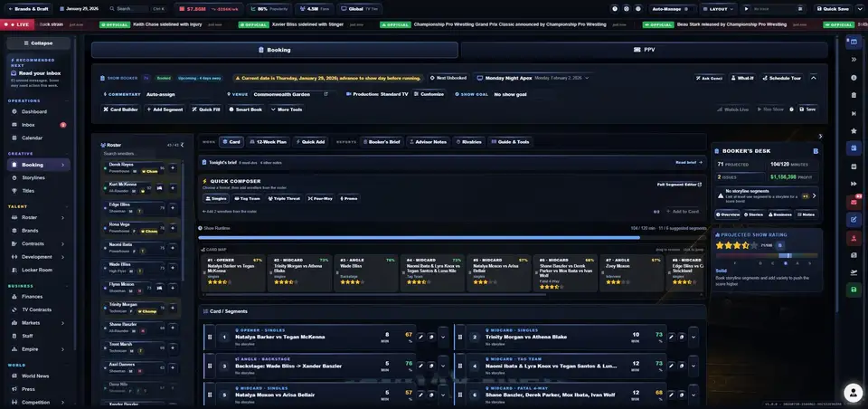Image resolution: width=868 pixels, height=409 pixels.
Task: Open TV Contracts in sidebar
Action: [38, 309]
